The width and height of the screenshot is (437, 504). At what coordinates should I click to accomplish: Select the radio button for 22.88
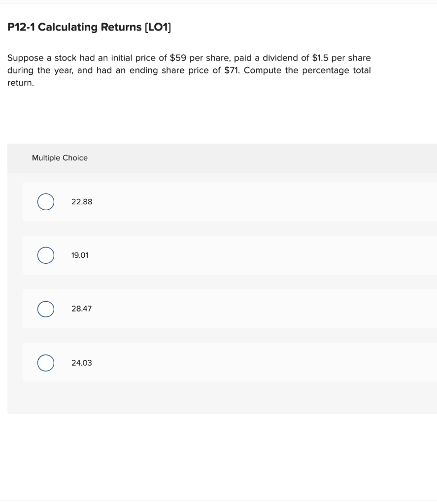pos(45,202)
